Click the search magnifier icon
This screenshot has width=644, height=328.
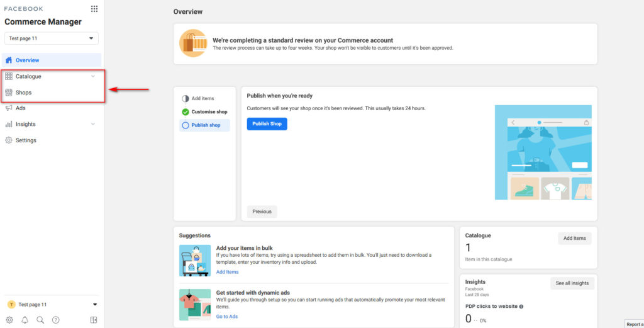tap(40, 320)
